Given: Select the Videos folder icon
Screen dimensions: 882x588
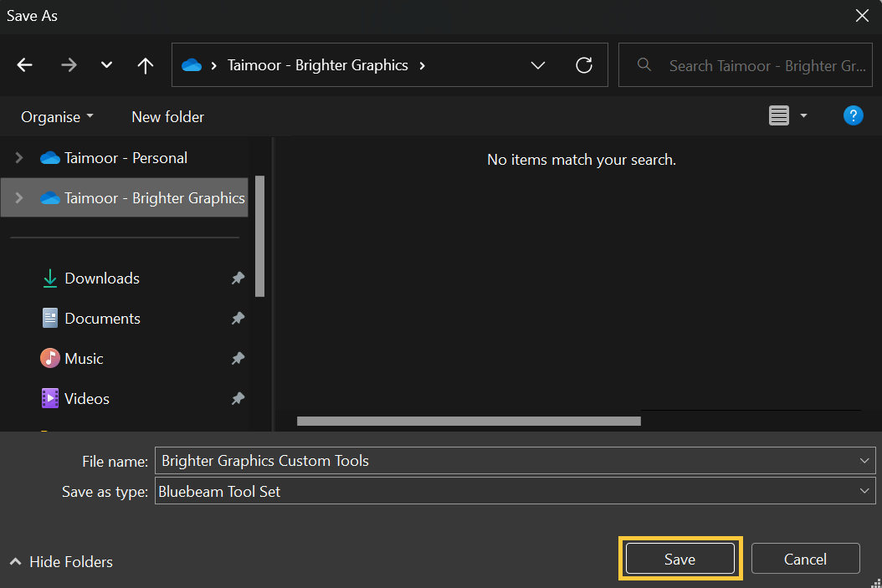Looking at the screenshot, I should pyautogui.click(x=49, y=398).
